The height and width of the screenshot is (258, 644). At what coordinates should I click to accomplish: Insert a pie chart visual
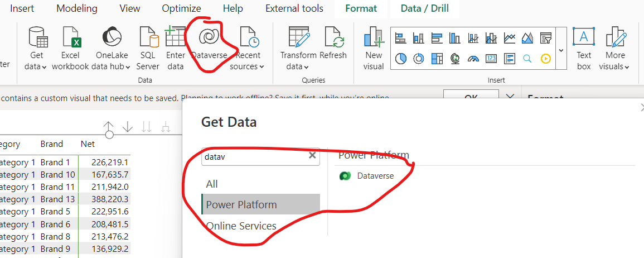coord(400,59)
